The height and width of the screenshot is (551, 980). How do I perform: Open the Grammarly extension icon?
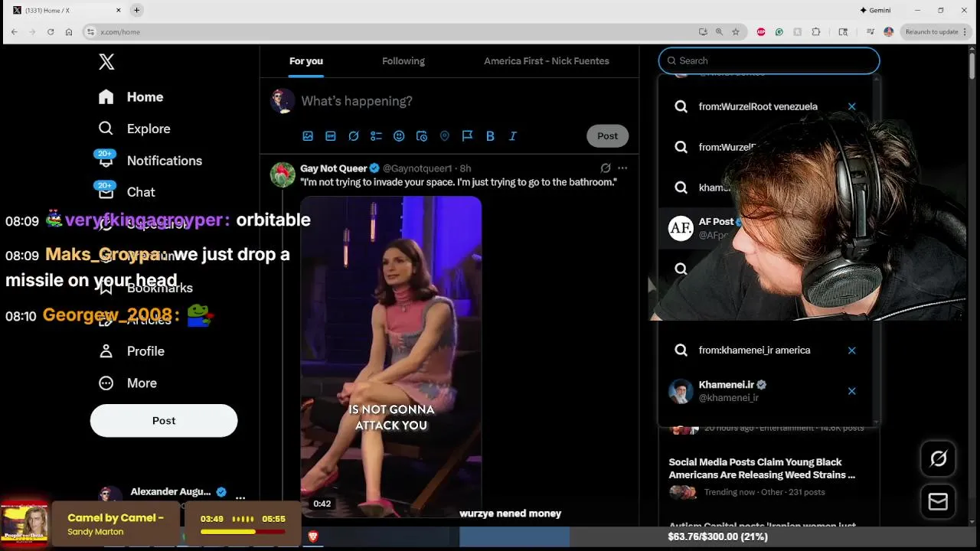[779, 32]
